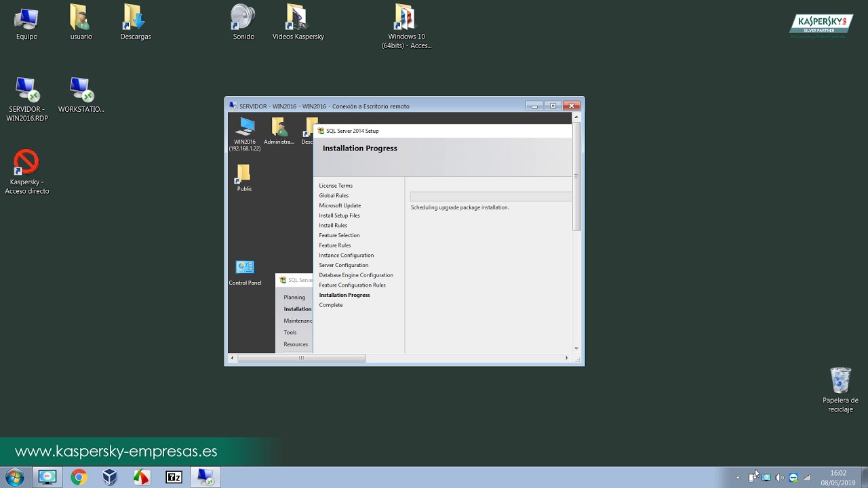
Task: Select the Administrator folder on remote desktop
Action: (279, 131)
